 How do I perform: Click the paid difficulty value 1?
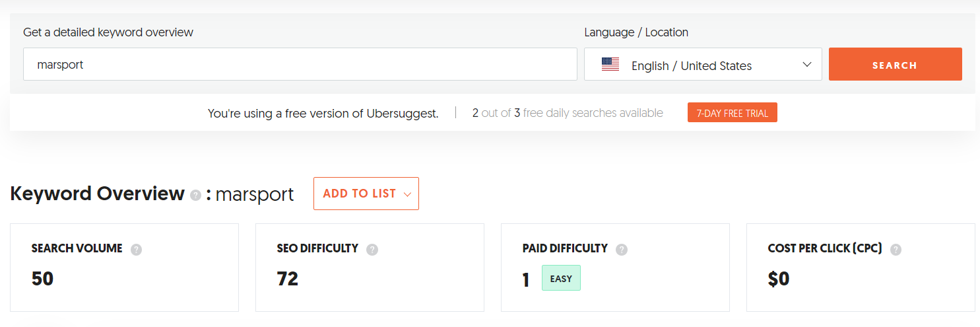(x=526, y=281)
